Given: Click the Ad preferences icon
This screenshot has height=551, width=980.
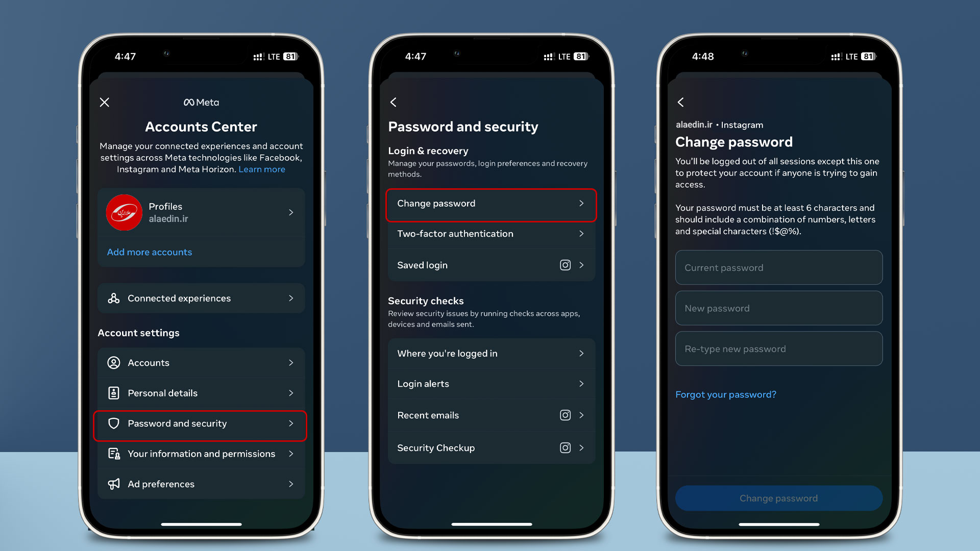Looking at the screenshot, I should [113, 484].
